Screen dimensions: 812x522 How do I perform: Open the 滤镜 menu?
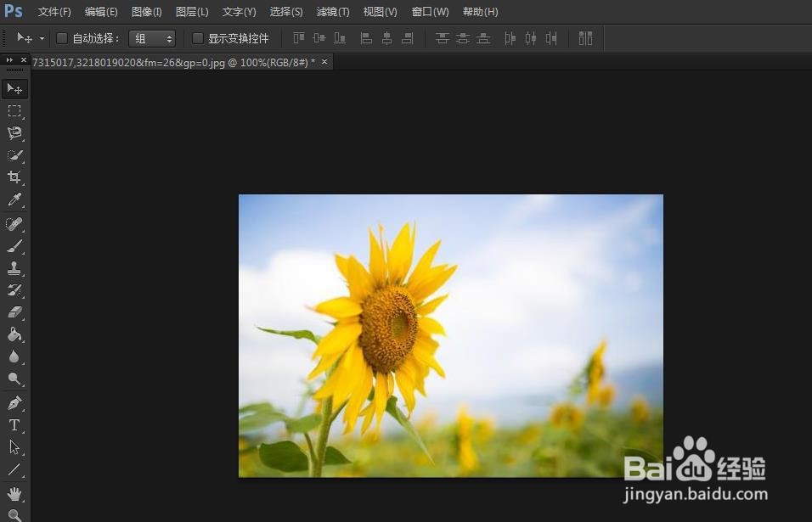pyautogui.click(x=332, y=11)
